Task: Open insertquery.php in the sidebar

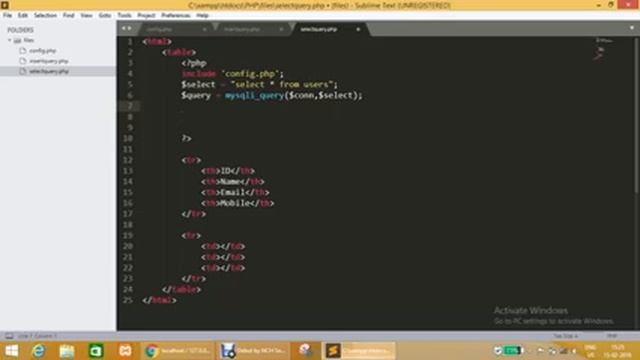Action: coord(49,61)
